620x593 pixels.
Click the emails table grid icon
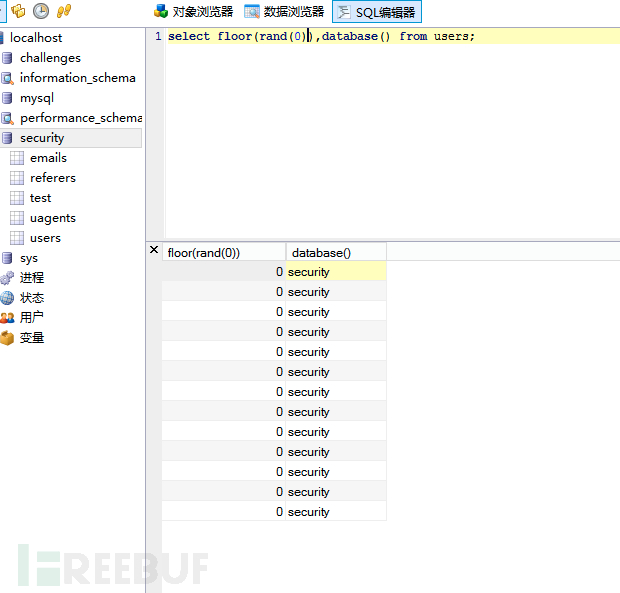pos(17,158)
